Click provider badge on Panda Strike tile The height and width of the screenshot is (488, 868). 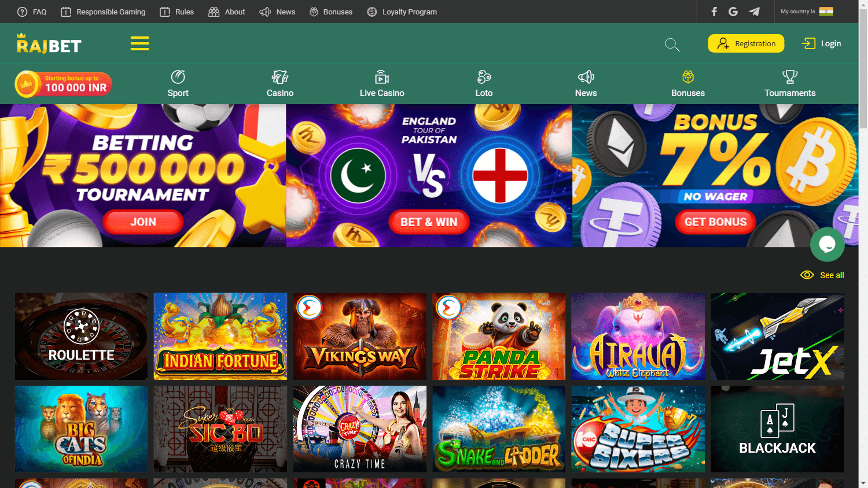(448, 308)
